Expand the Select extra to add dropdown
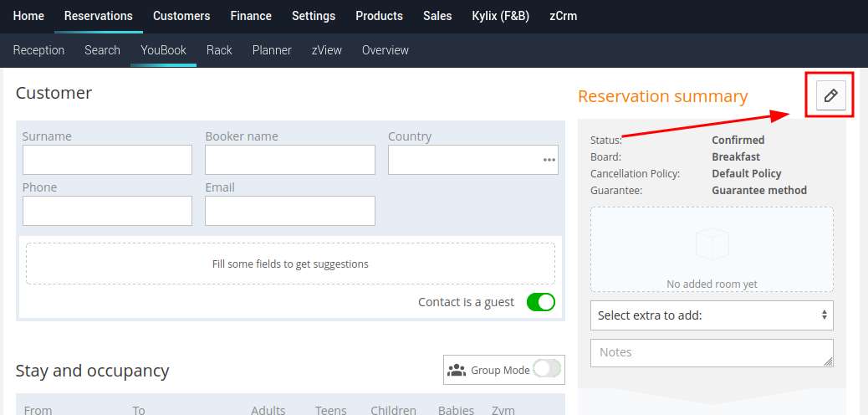This screenshot has width=868, height=415. (712, 315)
